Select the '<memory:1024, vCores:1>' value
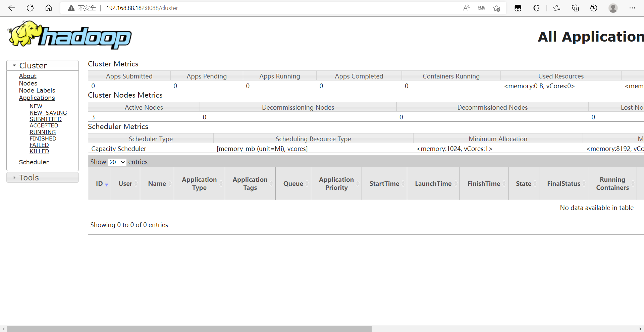644x332 pixels. [454, 149]
